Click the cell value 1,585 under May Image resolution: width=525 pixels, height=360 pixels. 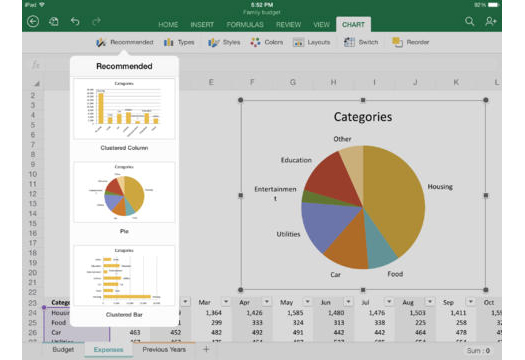[295, 313]
